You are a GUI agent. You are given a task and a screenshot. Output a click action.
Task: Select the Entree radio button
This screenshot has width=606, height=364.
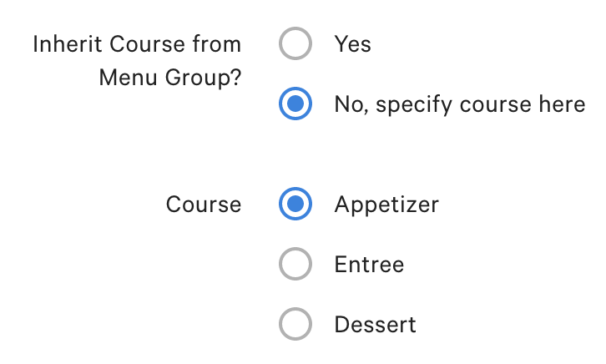tap(295, 265)
